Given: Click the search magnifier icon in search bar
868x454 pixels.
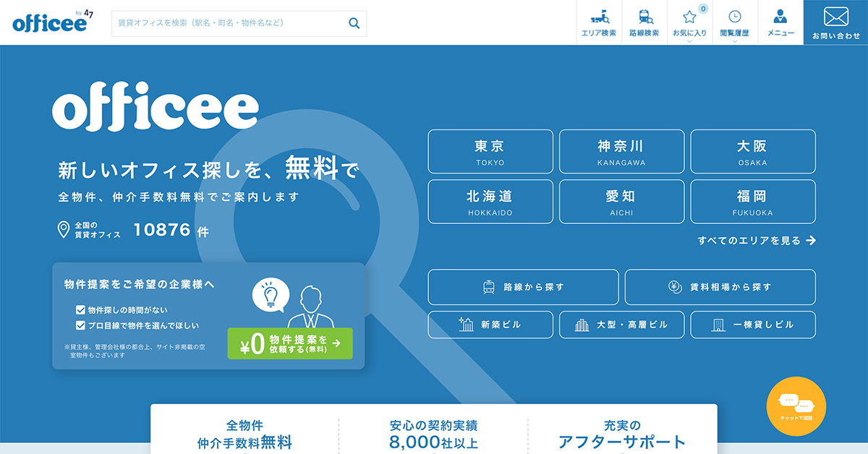Looking at the screenshot, I should tap(354, 23).
